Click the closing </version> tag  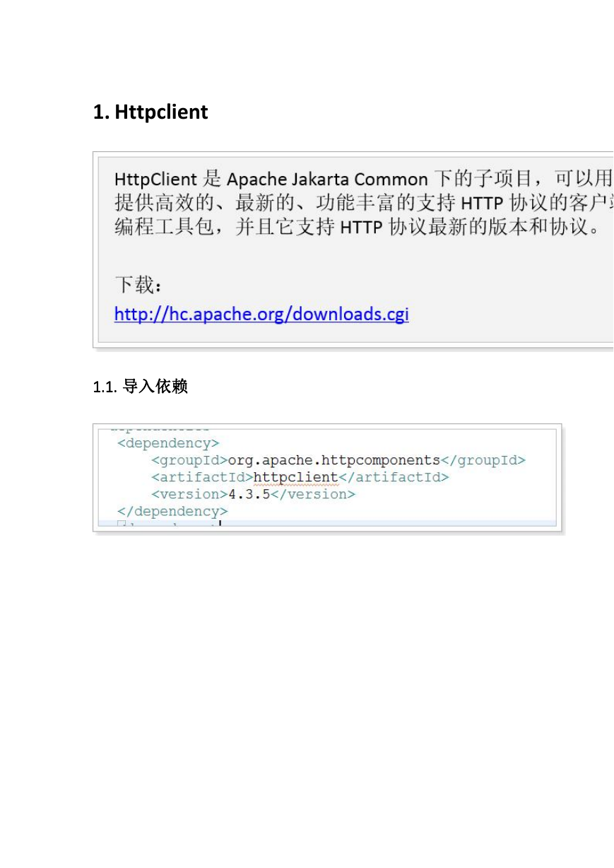pyautogui.click(x=313, y=494)
